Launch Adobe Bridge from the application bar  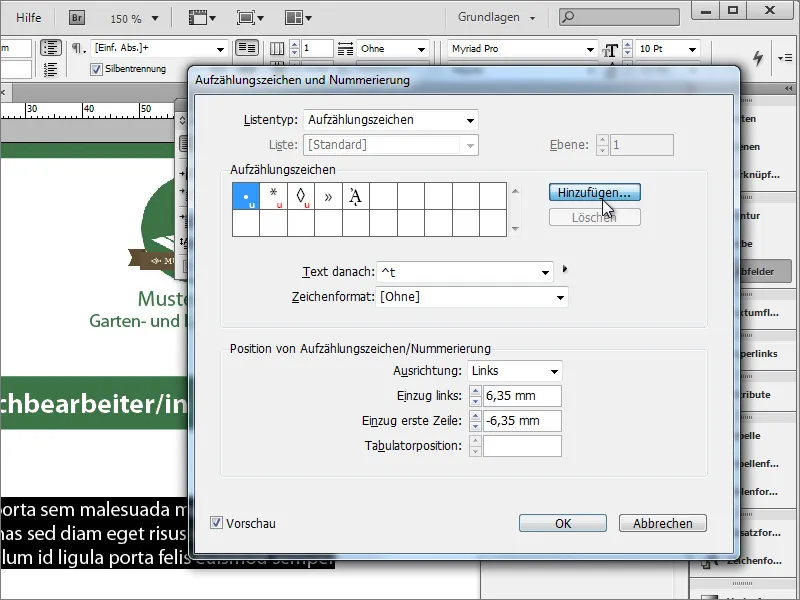click(x=75, y=16)
